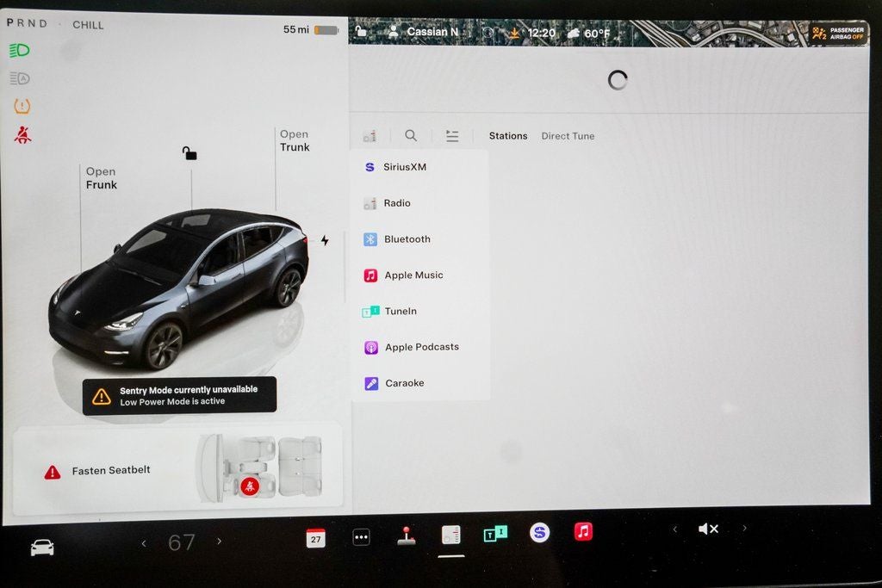Switch to the Direct Tune tab
This screenshot has height=588, width=882.
click(x=568, y=135)
